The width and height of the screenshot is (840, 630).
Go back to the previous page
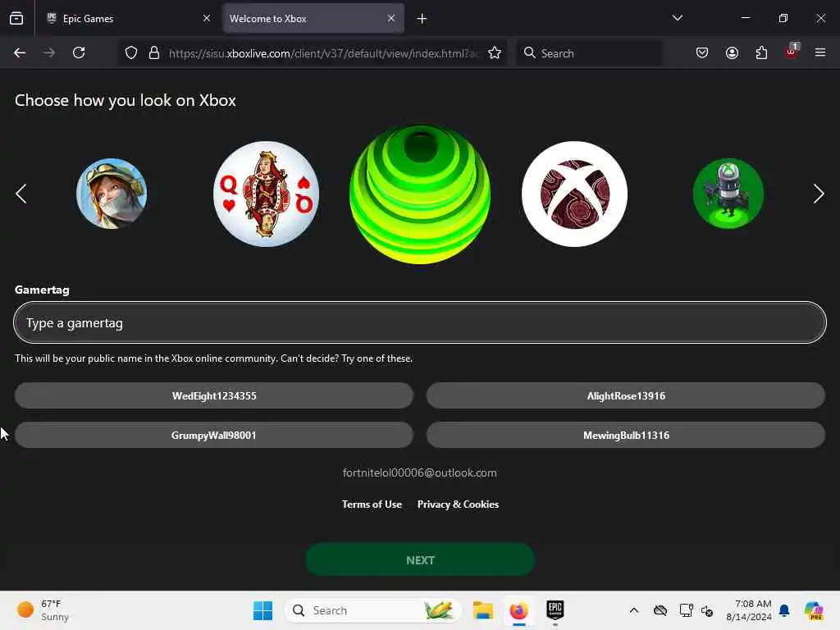tap(20, 52)
